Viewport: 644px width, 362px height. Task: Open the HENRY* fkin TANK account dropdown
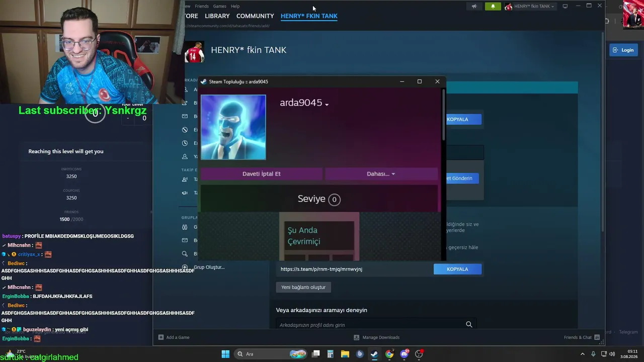[x=530, y=7]
